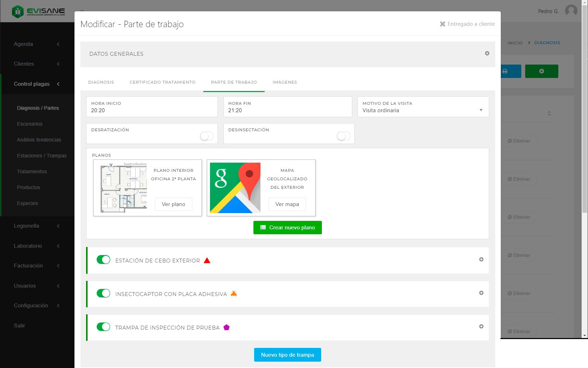The height and width of the screenshot is (368, 588).
Task: Expand the Agenda sidebar menu
Action: coord(37,44)
